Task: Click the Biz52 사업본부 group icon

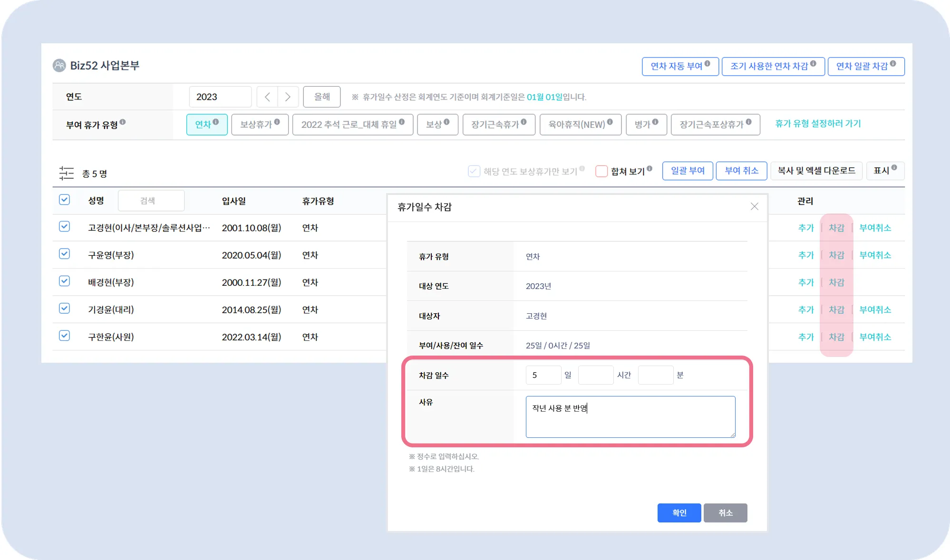Action: (x=59, y=66)
